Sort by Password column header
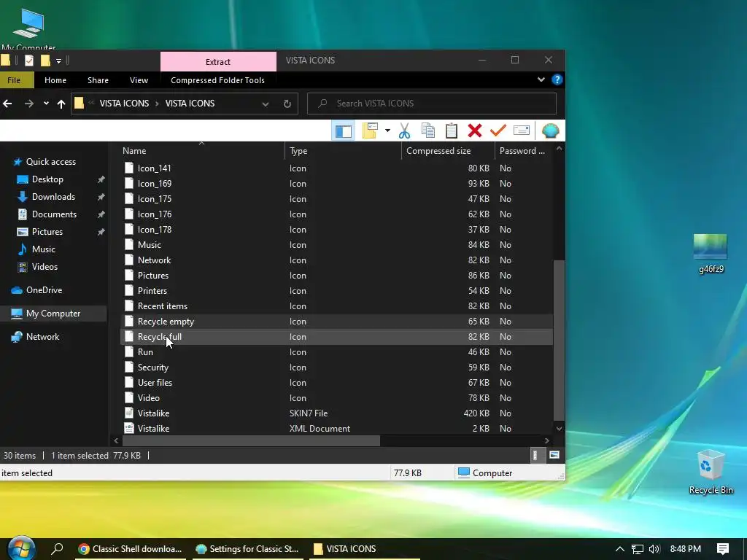The image size is (747, 560). pyautogui.click(x=523, y=150)
